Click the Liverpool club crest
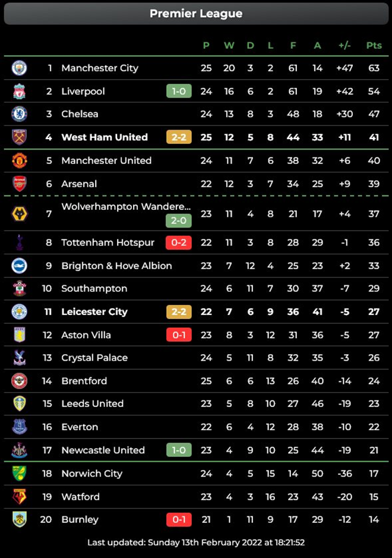This screenshot has width=392, height=558. [x=18, y=91]
